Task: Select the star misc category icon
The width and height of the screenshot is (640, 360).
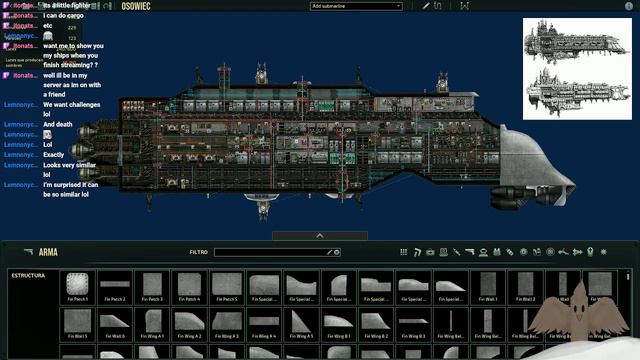Action: pos(604,252)
